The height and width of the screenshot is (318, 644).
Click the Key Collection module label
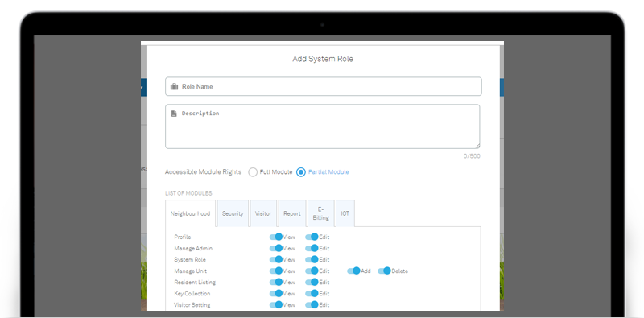(192, 293)
